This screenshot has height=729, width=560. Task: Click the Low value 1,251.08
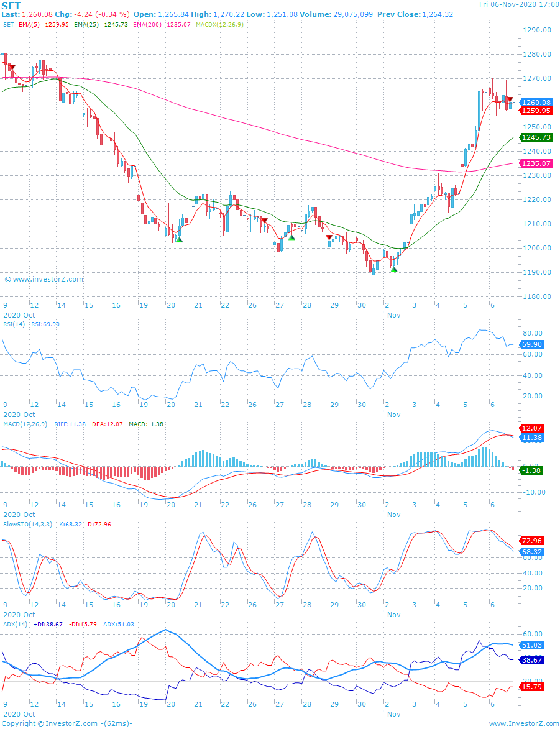pyautogui.click(x=282, y=14)
